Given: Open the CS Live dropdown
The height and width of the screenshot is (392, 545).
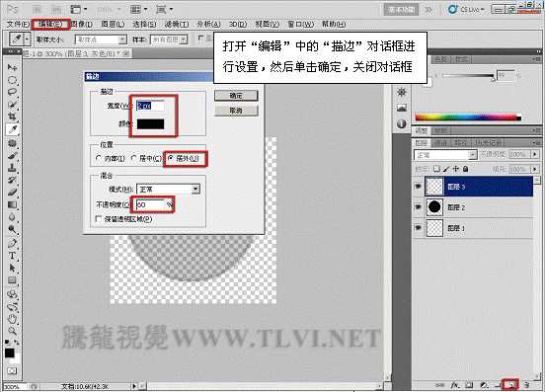Looking at the screenshot, I should click(467, 10).
